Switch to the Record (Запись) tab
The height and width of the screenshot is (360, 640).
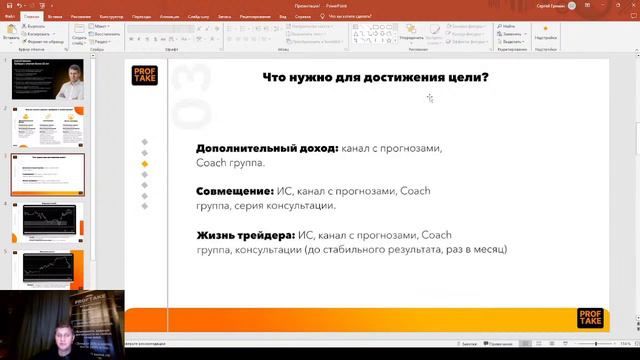pyautogui.click(x=224, y=17)
